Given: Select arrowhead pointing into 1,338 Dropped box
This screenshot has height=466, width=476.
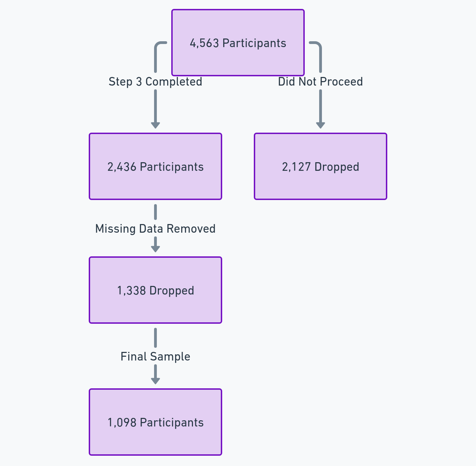Looking at the screenshot, I should (155, 249).
